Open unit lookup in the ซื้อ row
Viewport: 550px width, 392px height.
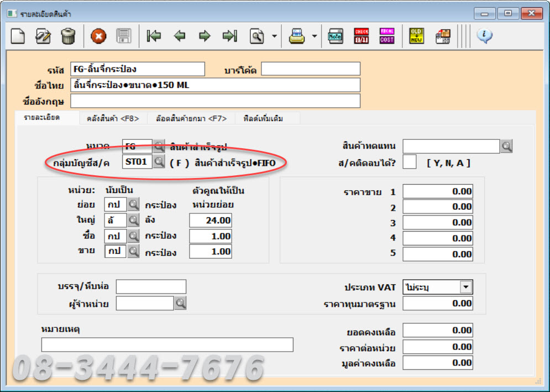[133, 236]
